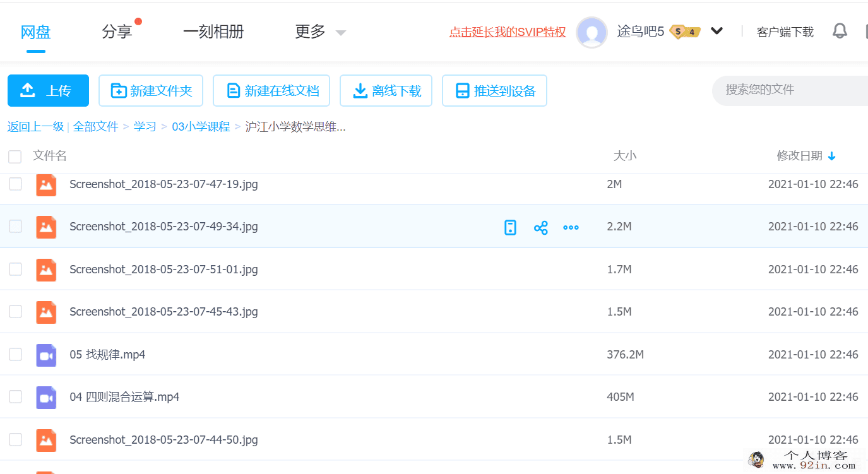Open file Screenshot_2018-05-23-07-49-34.jpg
The image size is (868, 474).
pyautogui.click(x=163, y=227)
